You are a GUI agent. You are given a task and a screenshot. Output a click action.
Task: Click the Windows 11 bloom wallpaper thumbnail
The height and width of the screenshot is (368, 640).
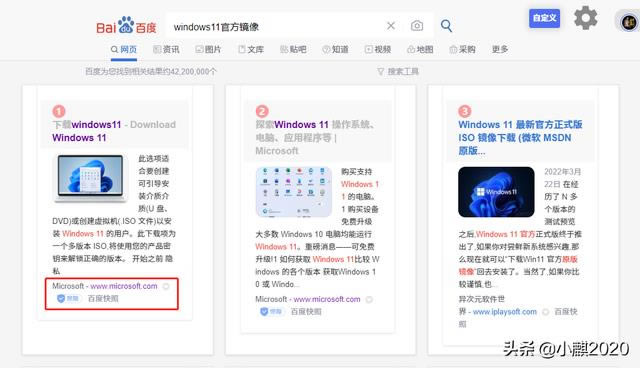tap(496, 192)
